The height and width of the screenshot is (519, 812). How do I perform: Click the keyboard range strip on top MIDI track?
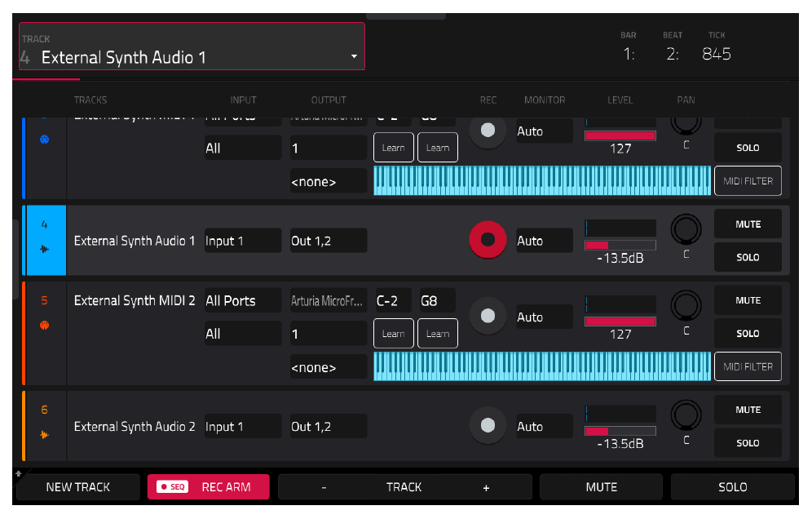coord(542,181)
